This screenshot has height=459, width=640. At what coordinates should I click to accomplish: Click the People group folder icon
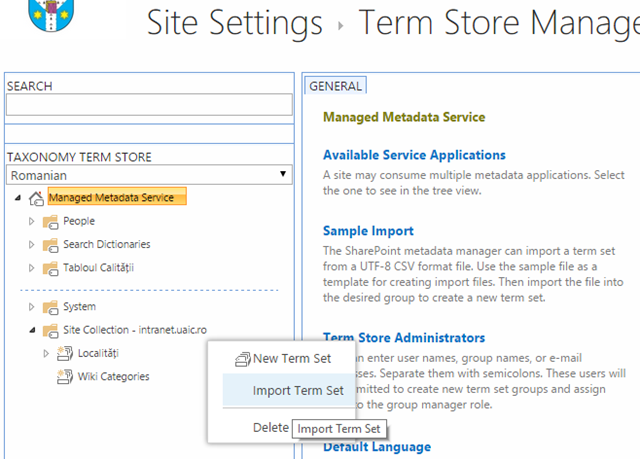pyautogui.click(x=50, y=221)
